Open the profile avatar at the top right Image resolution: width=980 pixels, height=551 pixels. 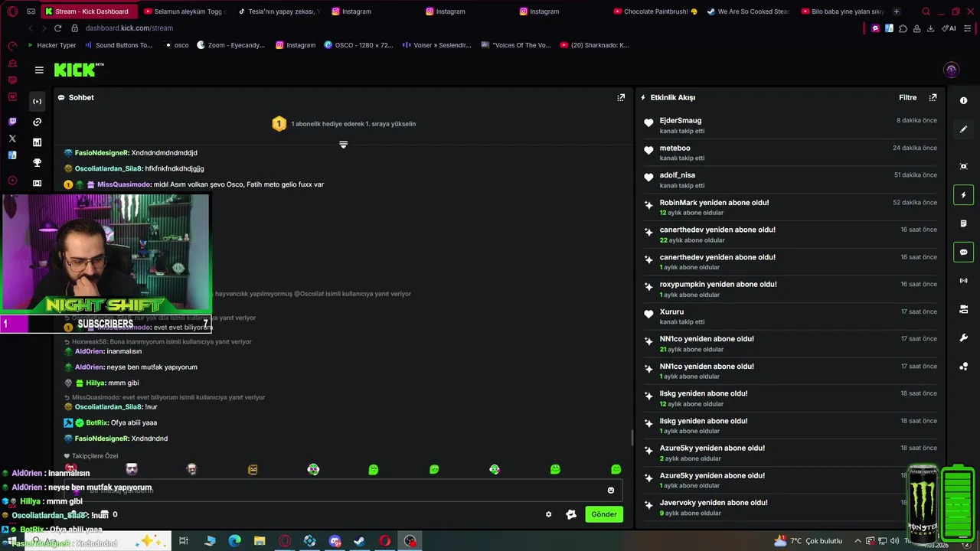point(951,70)
